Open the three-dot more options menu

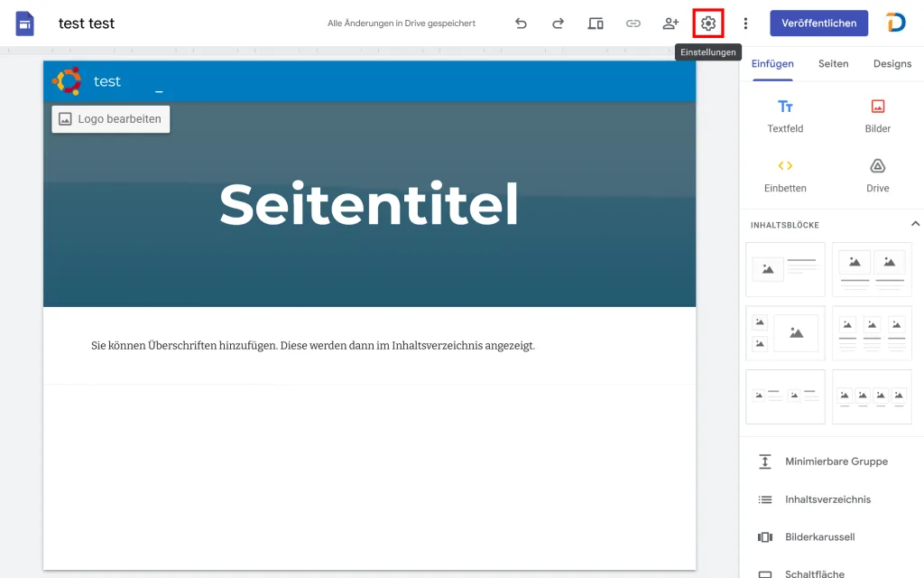pos(745,23)
